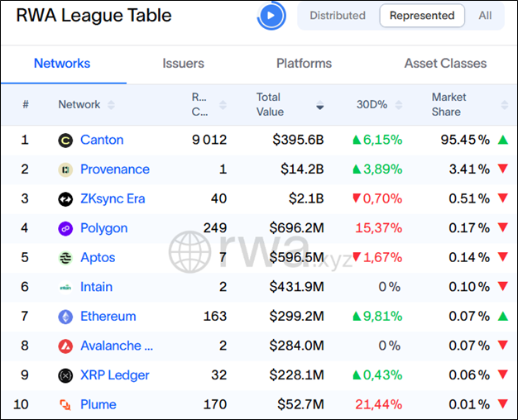This screenshot has width=518, height=420.
Task: Click the Provenance network logo icon
Action: pos(65,169)
